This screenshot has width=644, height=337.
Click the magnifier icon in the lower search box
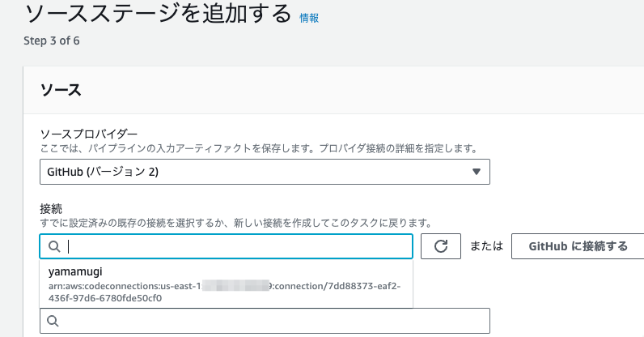pyautogui.click(x=53, y=321)
